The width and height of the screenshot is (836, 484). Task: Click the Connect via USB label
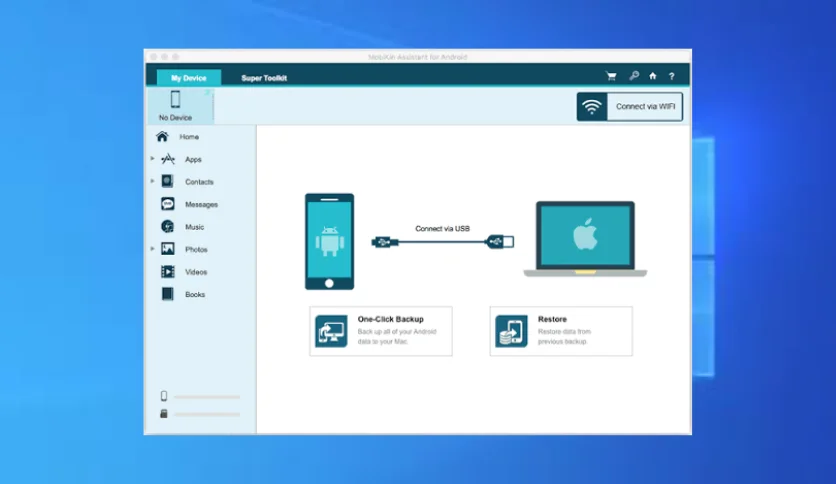pyautogui.click(x=443, y=229)
